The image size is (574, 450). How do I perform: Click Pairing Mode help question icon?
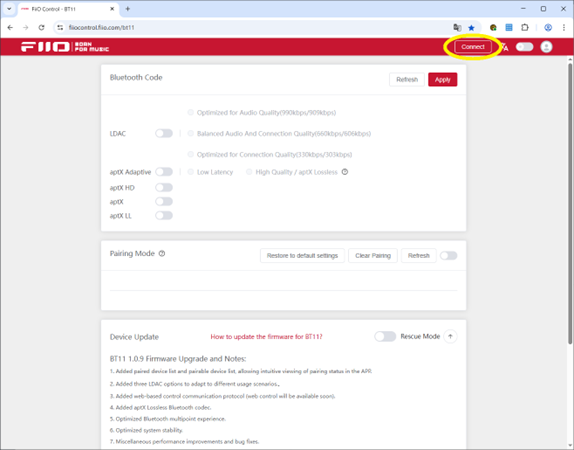point(162,253)
